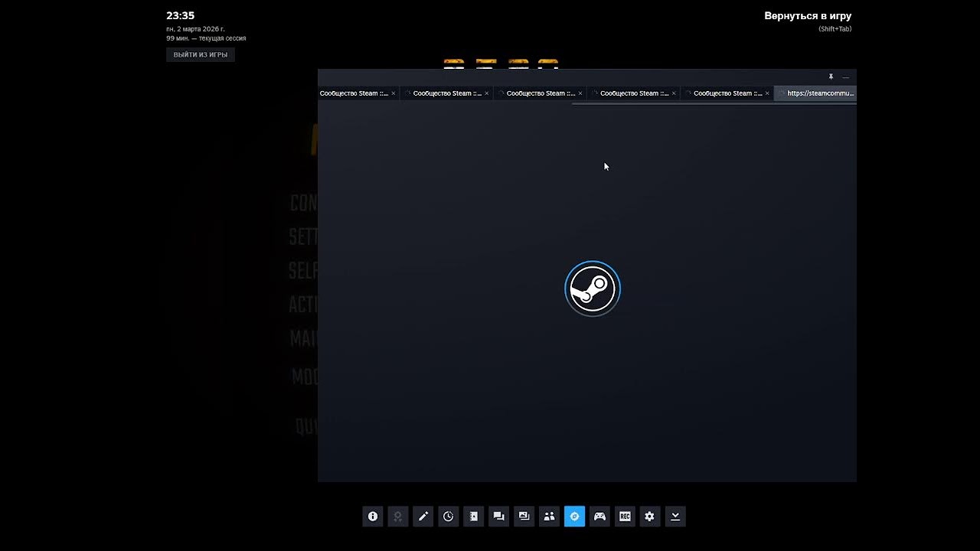The height and width of the screenshot is (551, 980).
Task: Open the notes pencil icon
Action: click(423, 517)
